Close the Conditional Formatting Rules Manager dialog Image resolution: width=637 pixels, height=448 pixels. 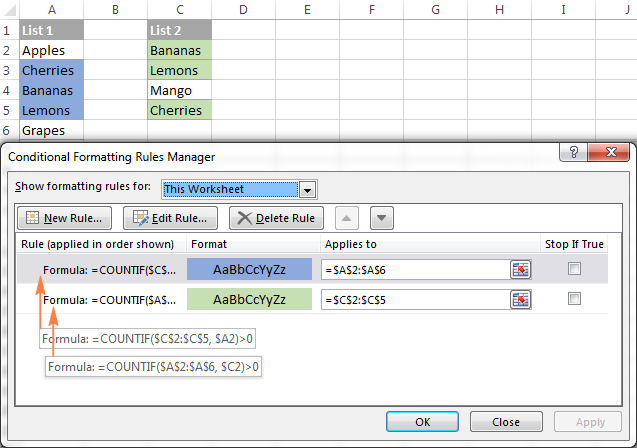click(x=609, y=155)
